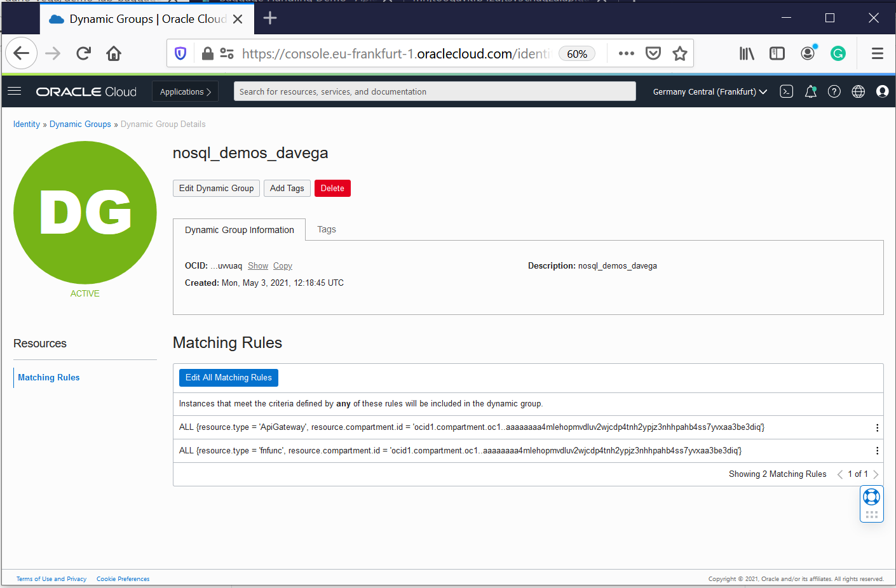Toggle Firefox sidebar view icon

pos(777,53)
